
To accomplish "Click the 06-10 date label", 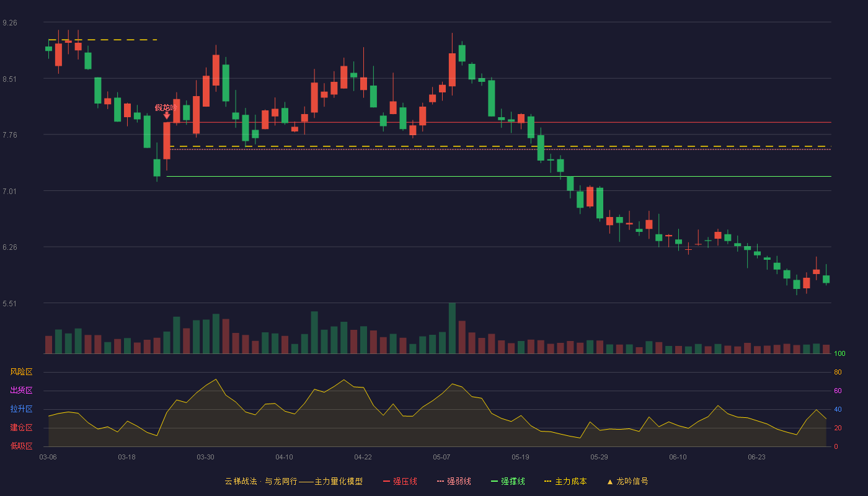I will pyautogui.click(x=678, y=457).
